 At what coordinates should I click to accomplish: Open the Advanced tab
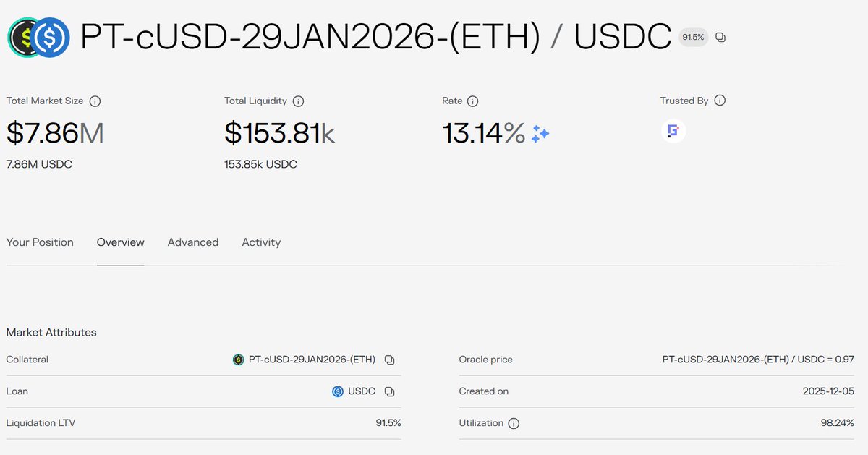(x=193, y=242)
